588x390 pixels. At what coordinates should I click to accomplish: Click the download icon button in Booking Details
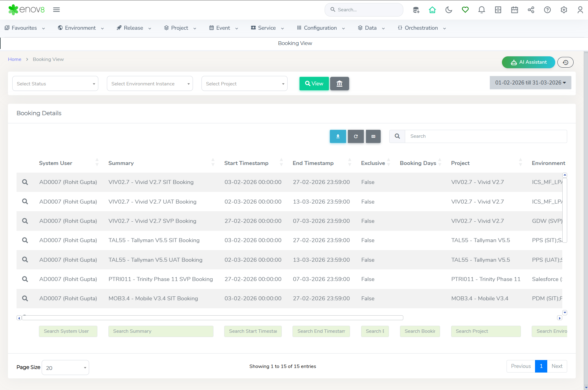pyautogui.click(x=338, y=136)
